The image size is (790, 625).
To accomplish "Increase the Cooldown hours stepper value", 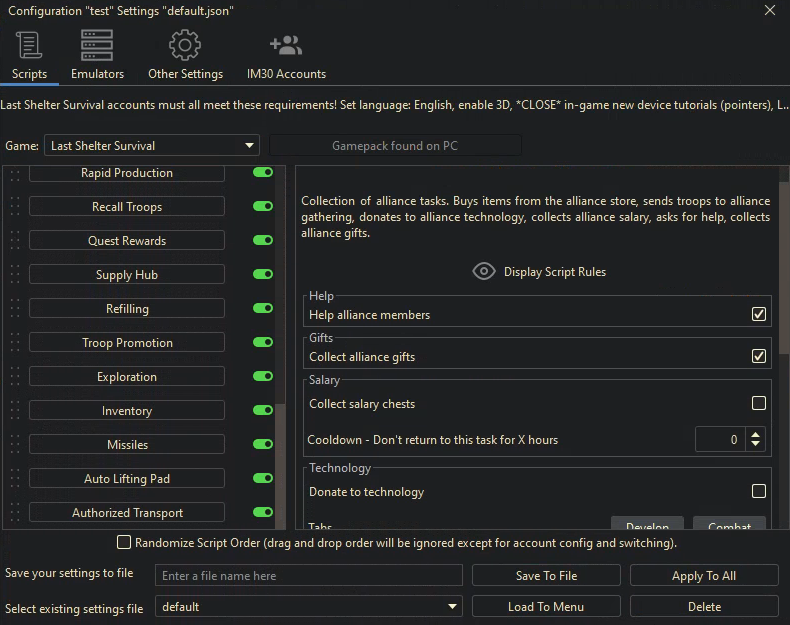I will 755,434.
